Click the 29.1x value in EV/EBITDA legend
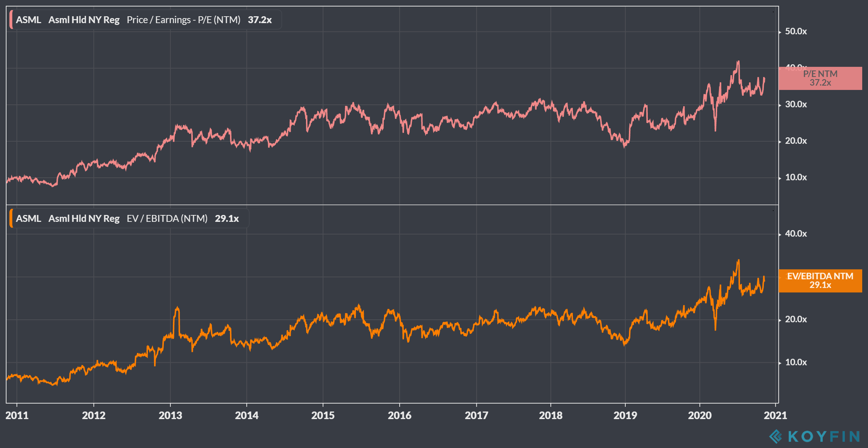The height and width of the screenshot is (448, 868). pos(227,219)
